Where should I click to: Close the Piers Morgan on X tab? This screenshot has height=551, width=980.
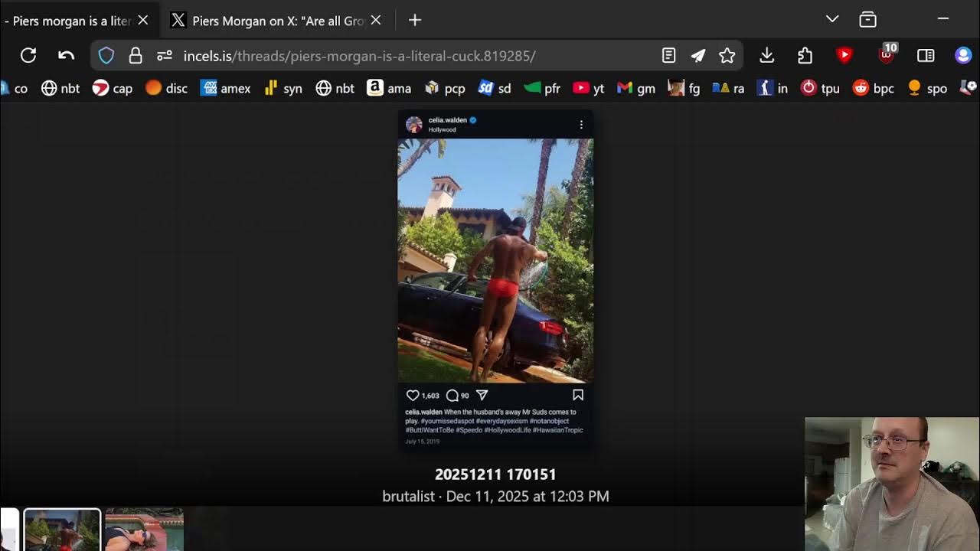tap(376, 21)
